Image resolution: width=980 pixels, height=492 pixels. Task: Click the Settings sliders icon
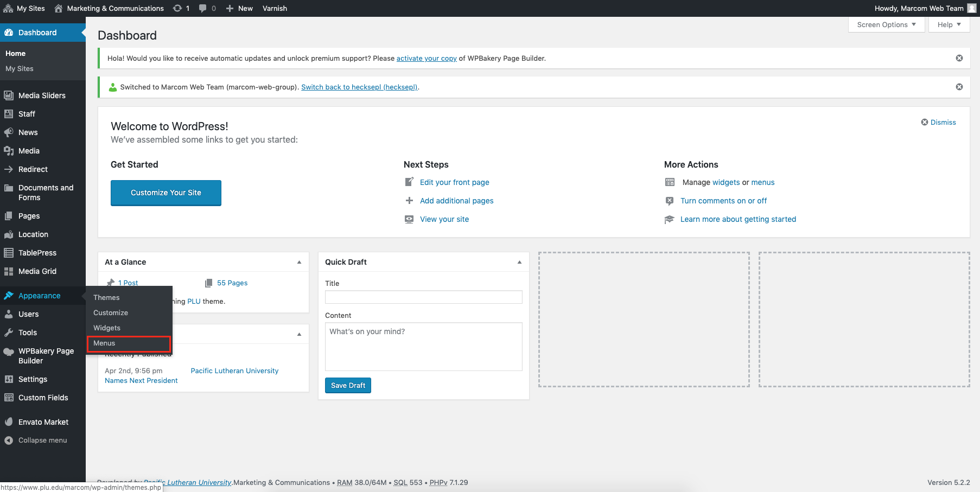coord(9,379)
